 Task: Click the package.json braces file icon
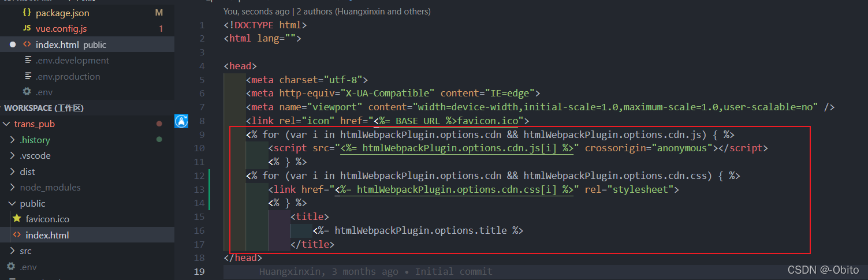(27, 13)
